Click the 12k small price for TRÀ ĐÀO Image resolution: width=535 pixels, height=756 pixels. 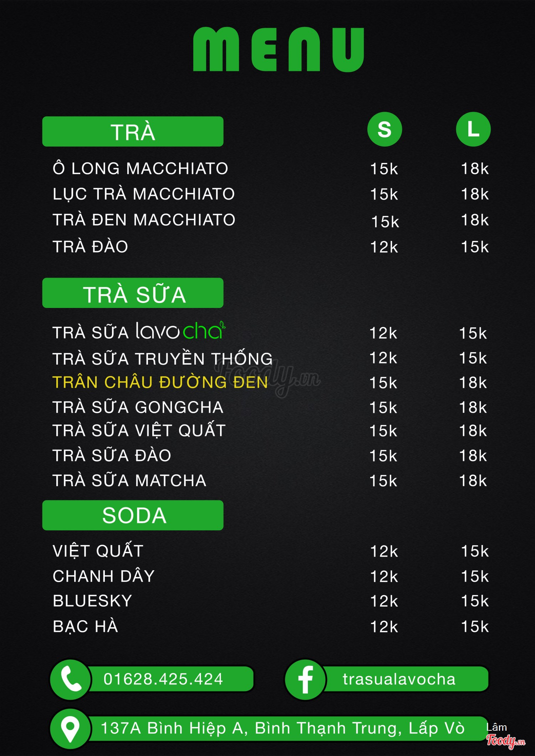tap(384, 247)
